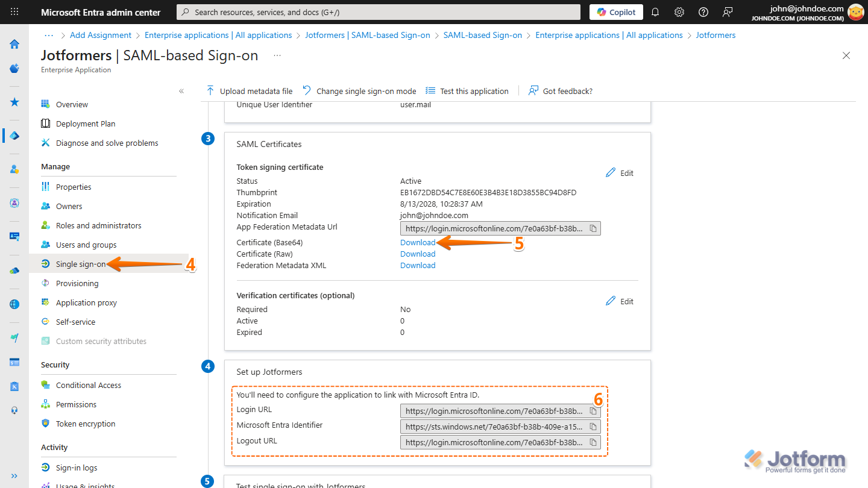Expand the left navigation rail
Viewport: 868px width, 488px height.
[14, 475]
